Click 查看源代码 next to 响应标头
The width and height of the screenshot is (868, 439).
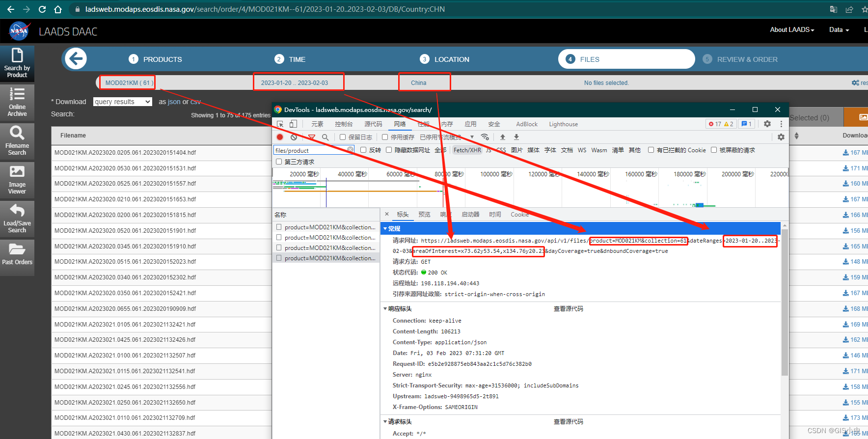[x=569, y=309]
